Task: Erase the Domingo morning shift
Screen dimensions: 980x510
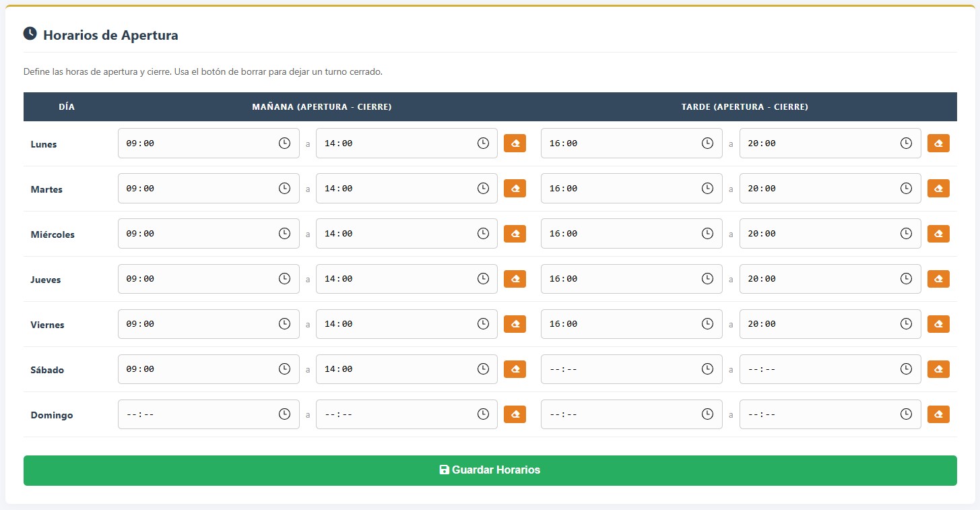Action: point(515,414)
